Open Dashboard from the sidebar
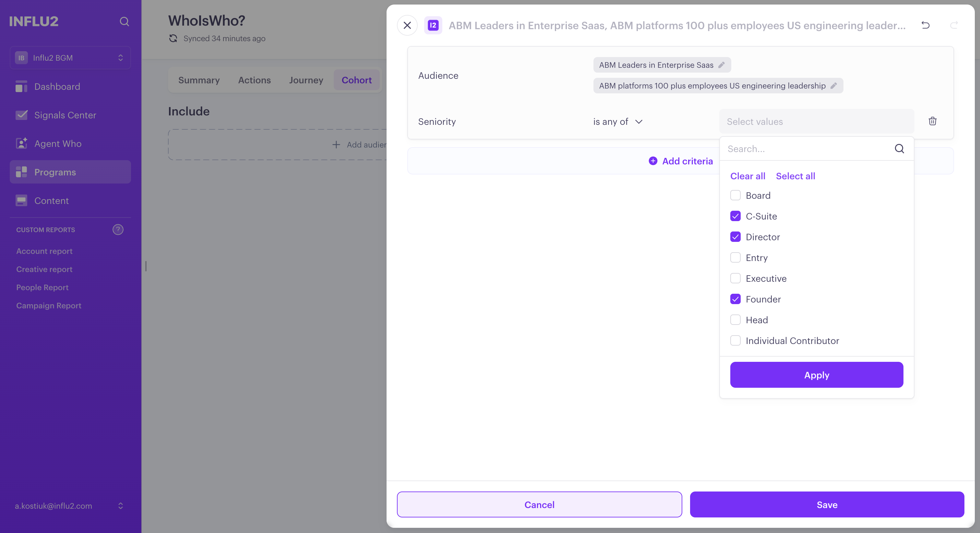This screenshot has height=533, width=980. point(70,86)
